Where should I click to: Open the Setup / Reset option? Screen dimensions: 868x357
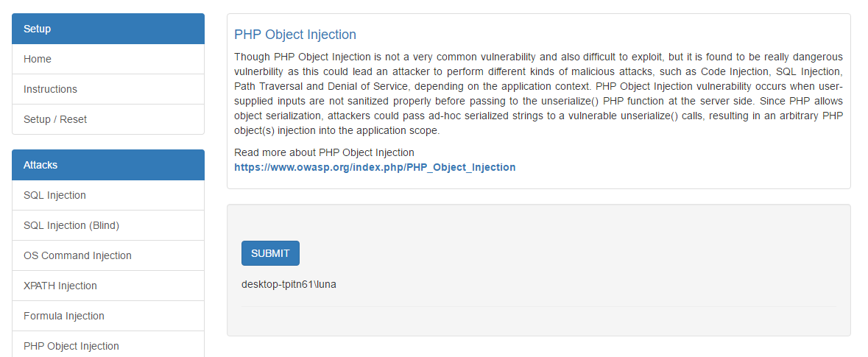pyautogui.click(x=108, y=119)
